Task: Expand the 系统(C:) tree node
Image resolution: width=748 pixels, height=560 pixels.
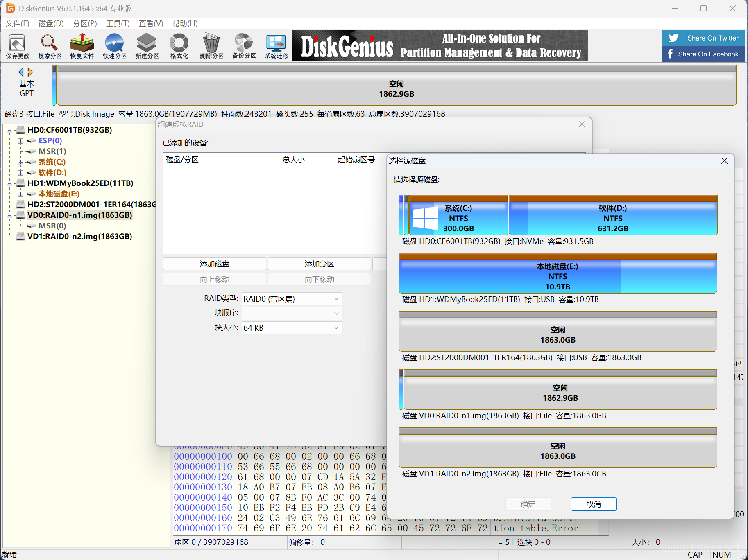Action: coord(20,162)
